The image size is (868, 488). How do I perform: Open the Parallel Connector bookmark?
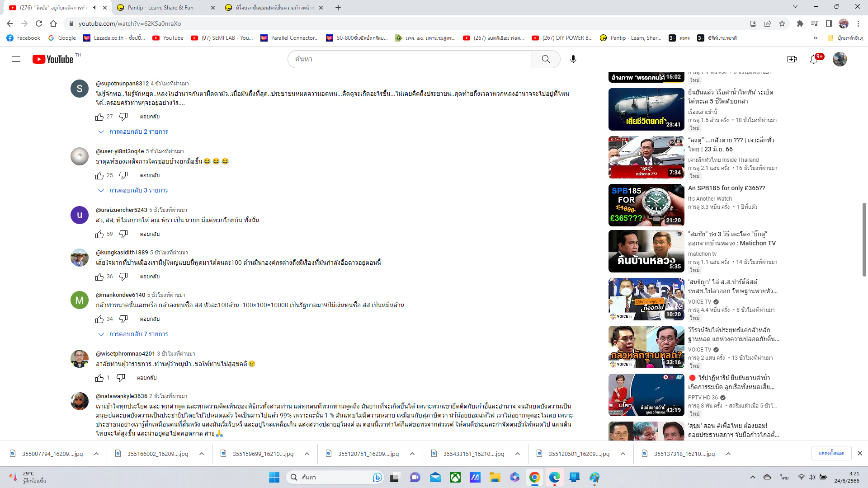point(290,38)
